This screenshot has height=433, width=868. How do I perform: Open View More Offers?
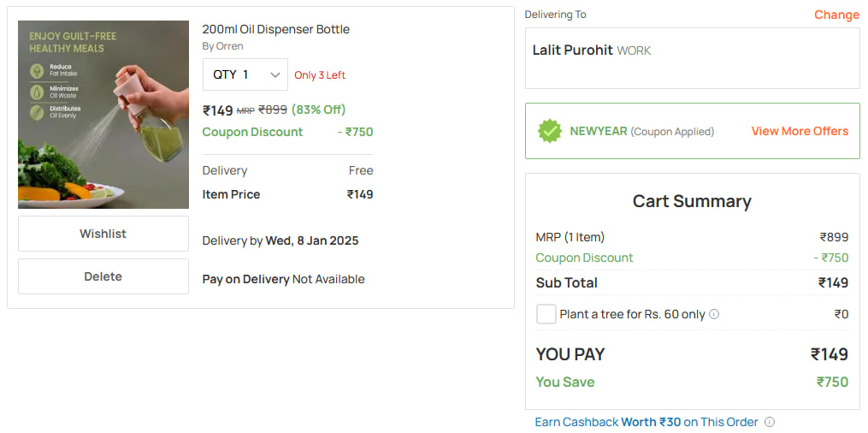coord(800,131)
